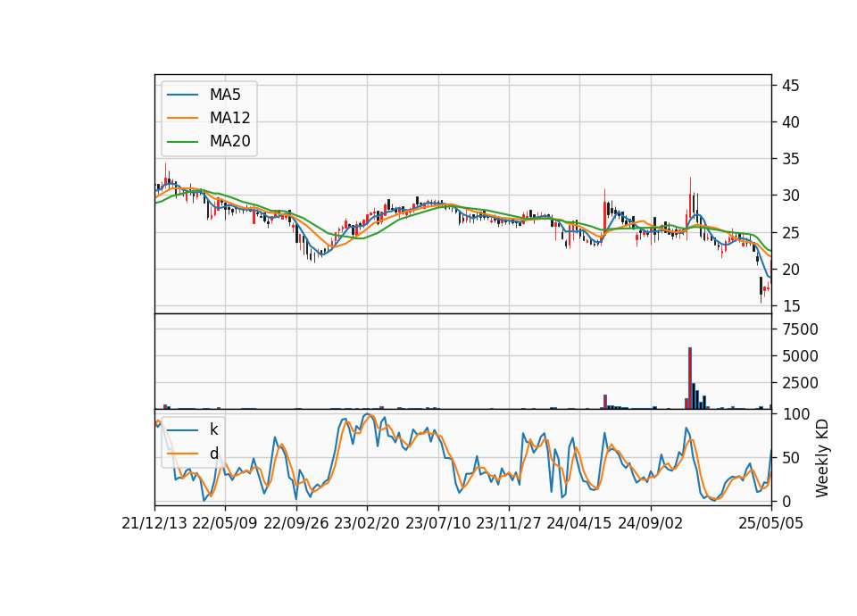
Task: Click the 23/11/27 date tick label
Action: coord(509,523)
